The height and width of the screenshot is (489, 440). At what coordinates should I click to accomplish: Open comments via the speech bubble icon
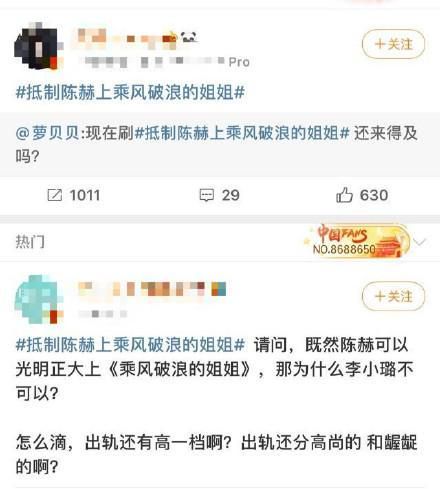click(206, 195)
